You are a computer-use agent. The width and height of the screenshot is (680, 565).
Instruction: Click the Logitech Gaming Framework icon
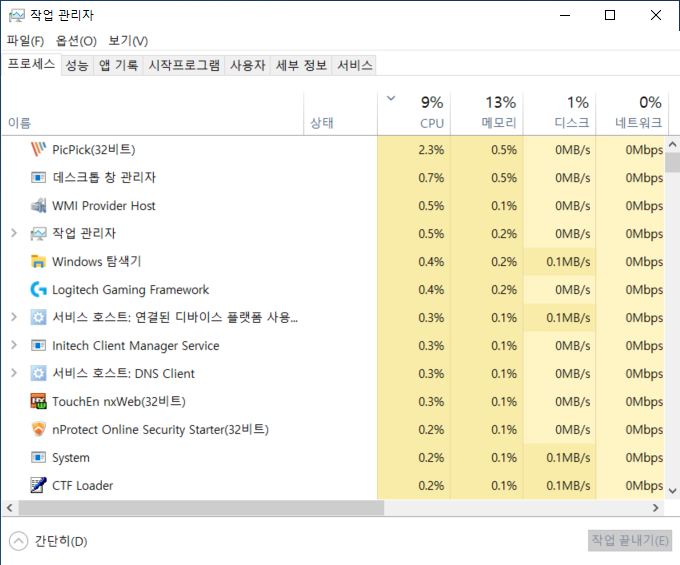38,290
